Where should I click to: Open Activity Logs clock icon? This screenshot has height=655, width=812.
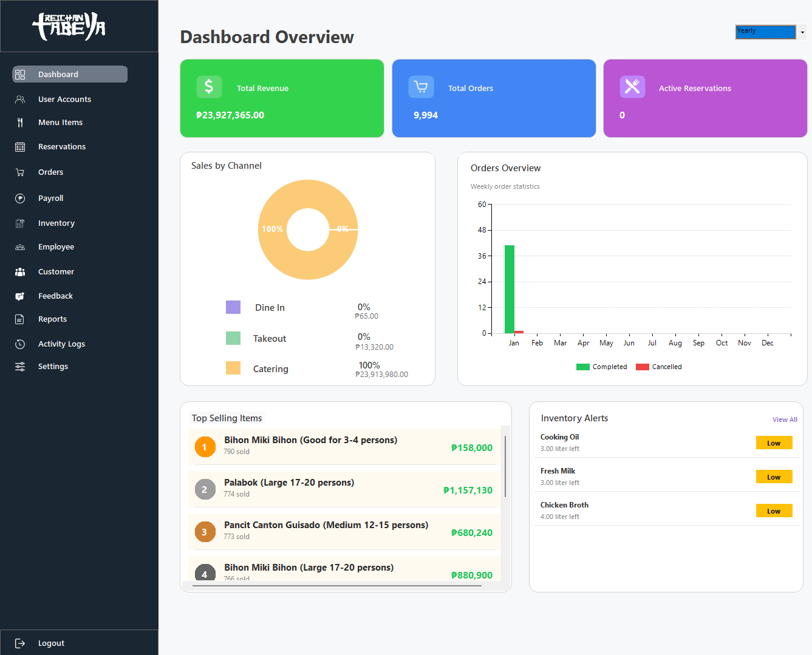(x=20, y=344)
